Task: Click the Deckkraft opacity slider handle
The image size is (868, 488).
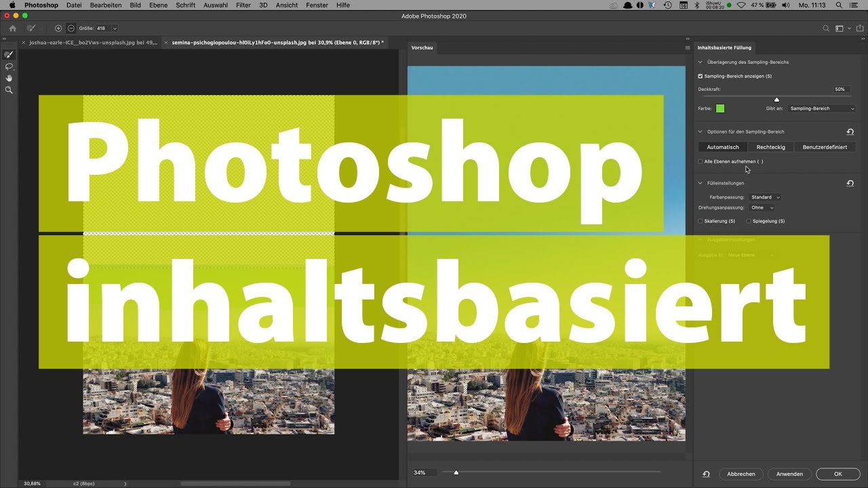Action: [776, 100]
